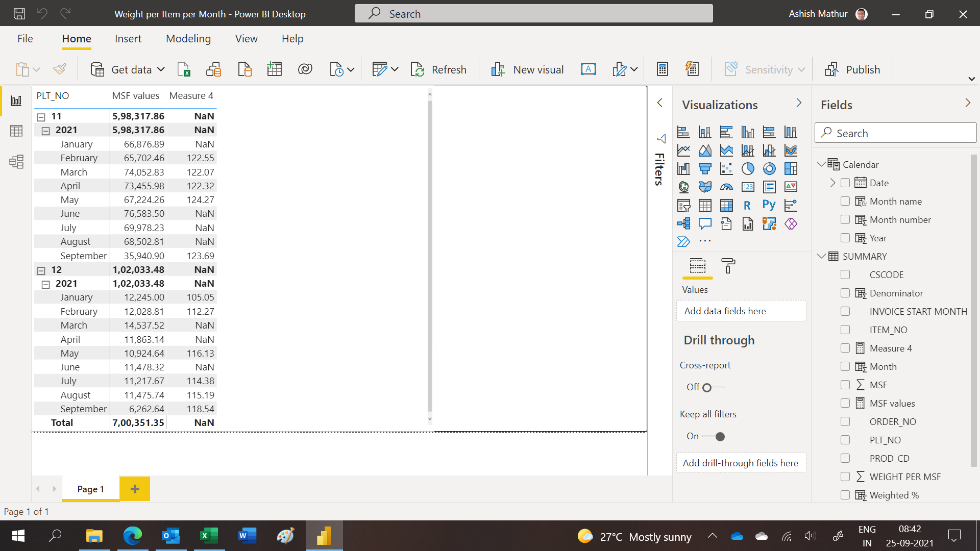Select the Gauge visualization icon
This screenshot has width=980, height=551.
726,187
